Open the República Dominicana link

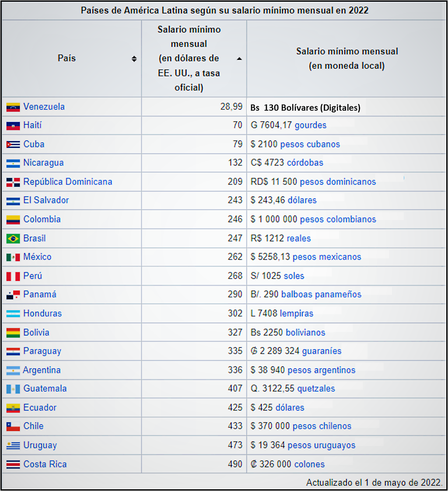pyautogui.click(x=68, y=182)
